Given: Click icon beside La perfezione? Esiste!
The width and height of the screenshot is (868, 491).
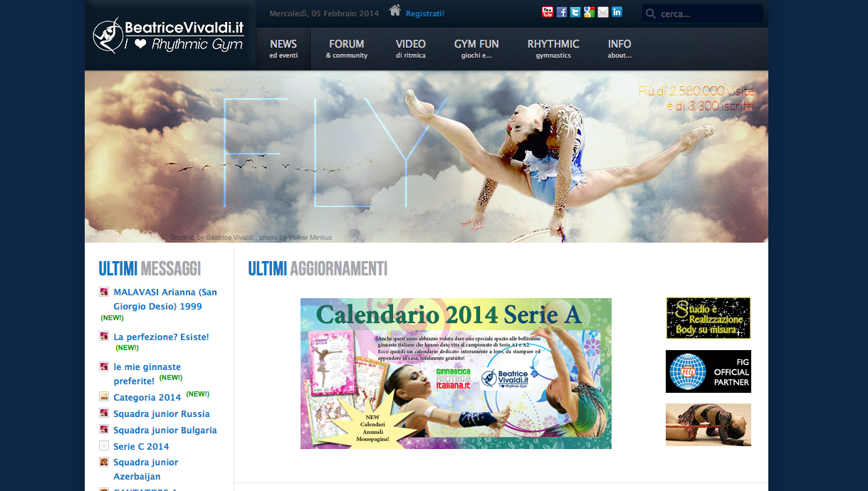Looking at the screenshot, I should (x=104, y=337).
